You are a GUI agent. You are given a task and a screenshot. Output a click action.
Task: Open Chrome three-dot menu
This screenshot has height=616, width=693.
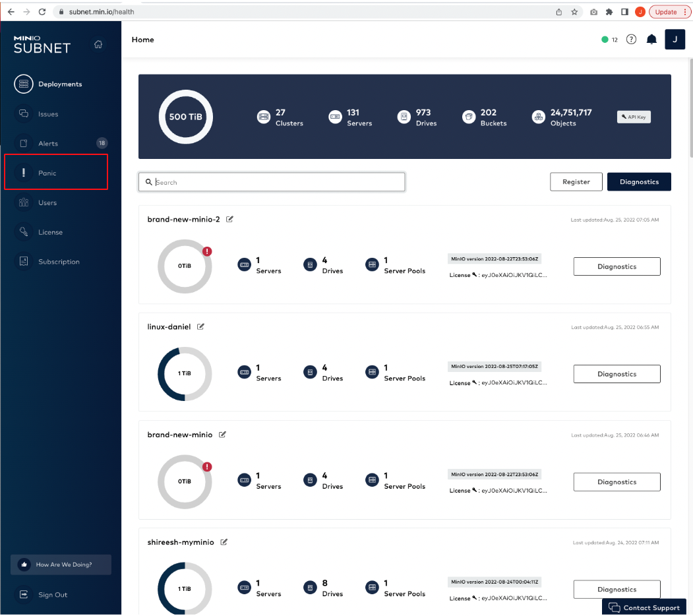point(686,12)
